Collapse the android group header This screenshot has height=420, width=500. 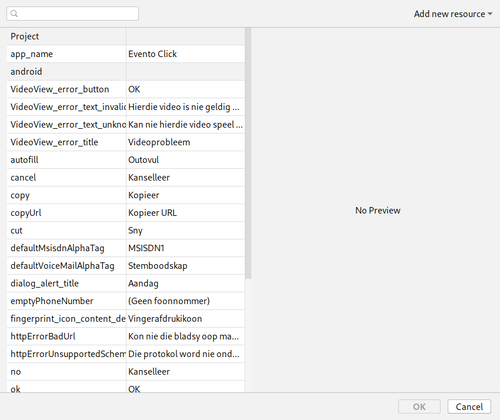coord(126,72)
